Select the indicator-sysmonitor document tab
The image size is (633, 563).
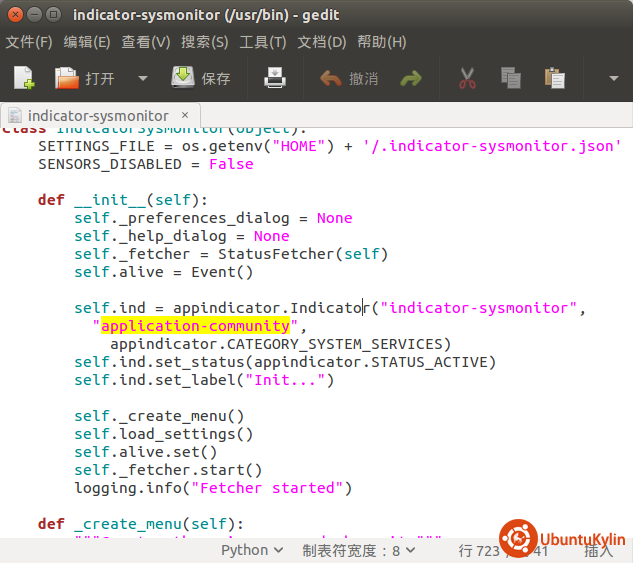97,115
